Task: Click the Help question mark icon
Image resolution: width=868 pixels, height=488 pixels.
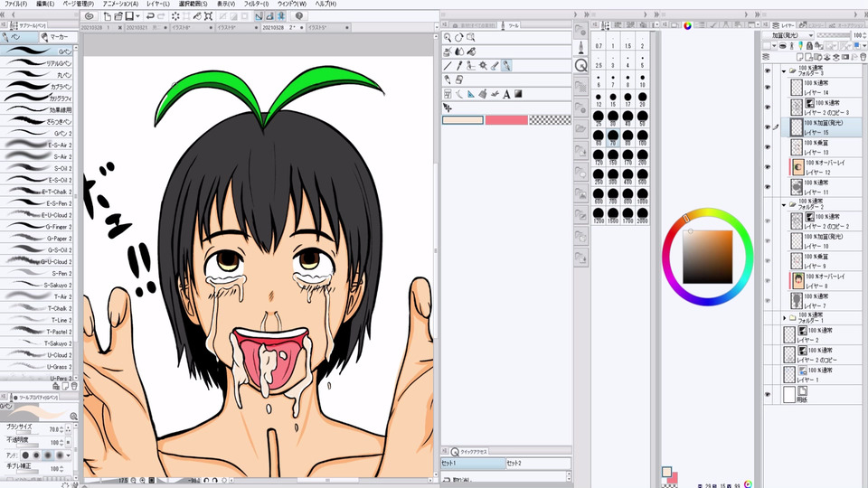Action: (x=299, y=16)
